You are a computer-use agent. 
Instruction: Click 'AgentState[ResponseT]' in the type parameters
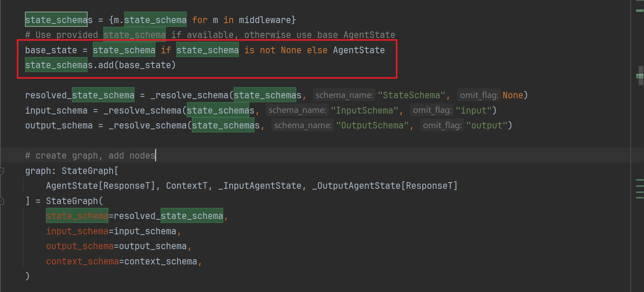click(x=101, y=186)
